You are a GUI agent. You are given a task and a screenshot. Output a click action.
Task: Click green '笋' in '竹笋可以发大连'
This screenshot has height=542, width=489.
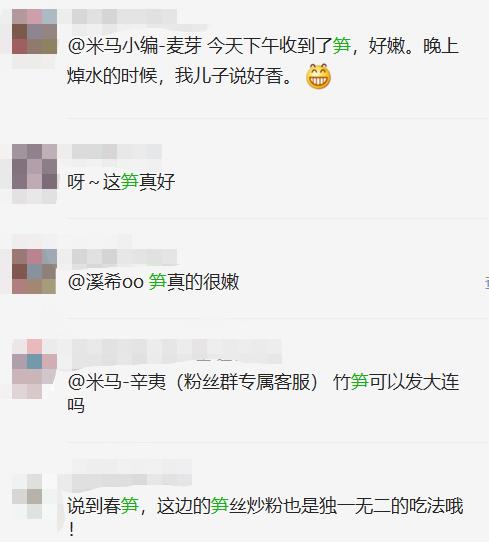click(359, 382)
